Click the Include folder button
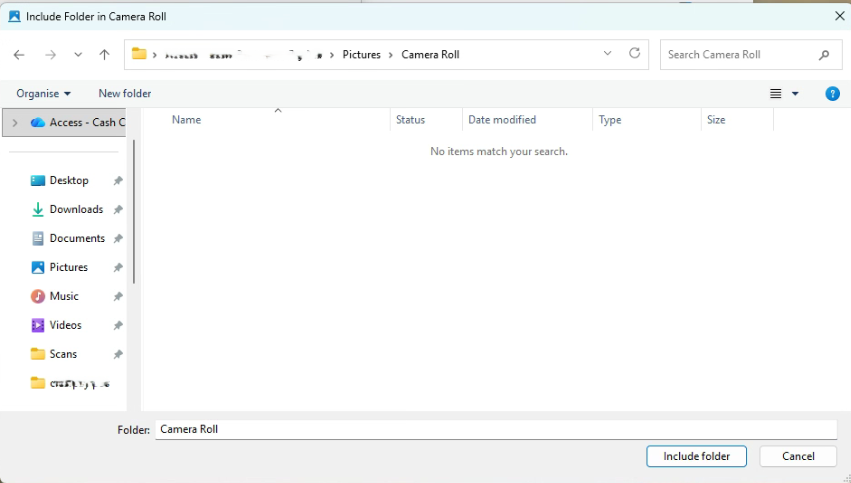 [696, 456]
